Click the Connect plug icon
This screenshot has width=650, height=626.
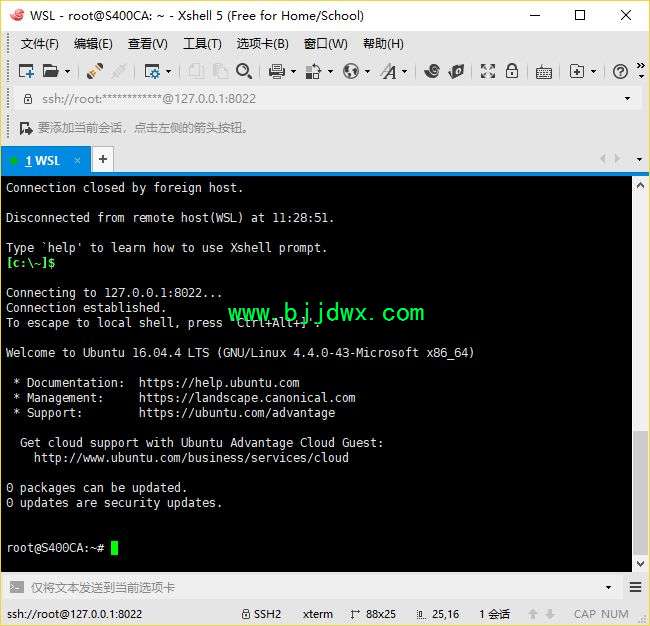point(95,71)
